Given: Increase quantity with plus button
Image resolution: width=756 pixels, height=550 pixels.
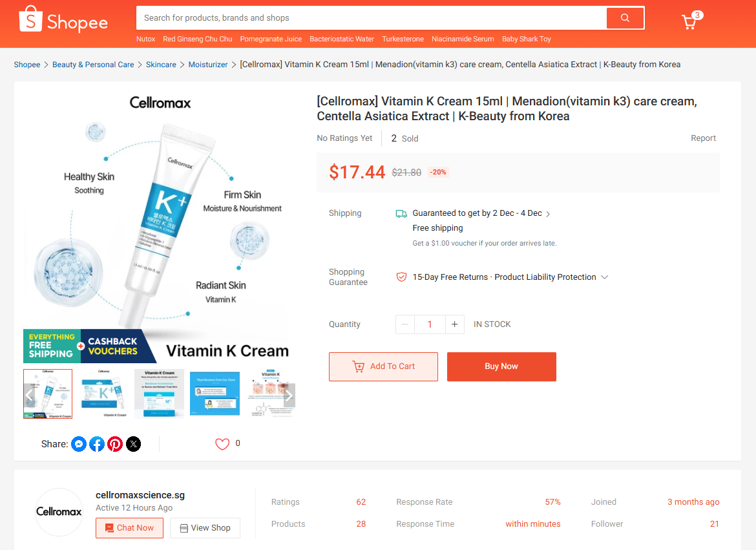Looking at the screenshot, I should (x=454, y=324).
